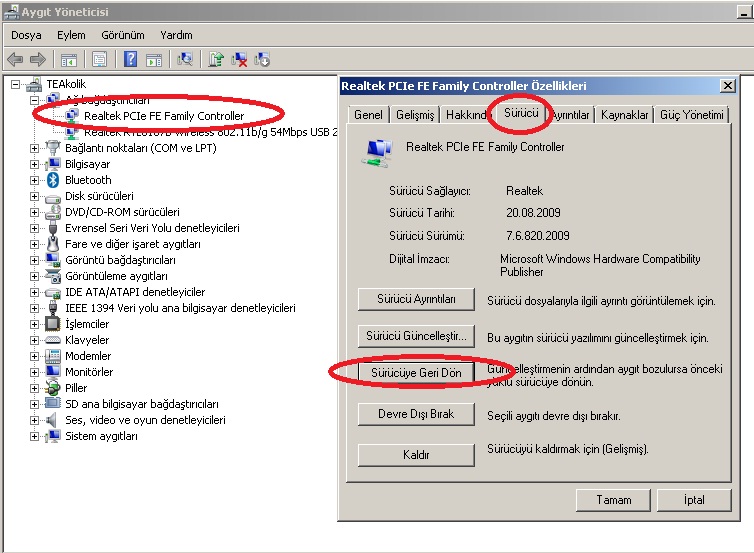
Task: Expand the Bilgisayar node
Action: 34,164
